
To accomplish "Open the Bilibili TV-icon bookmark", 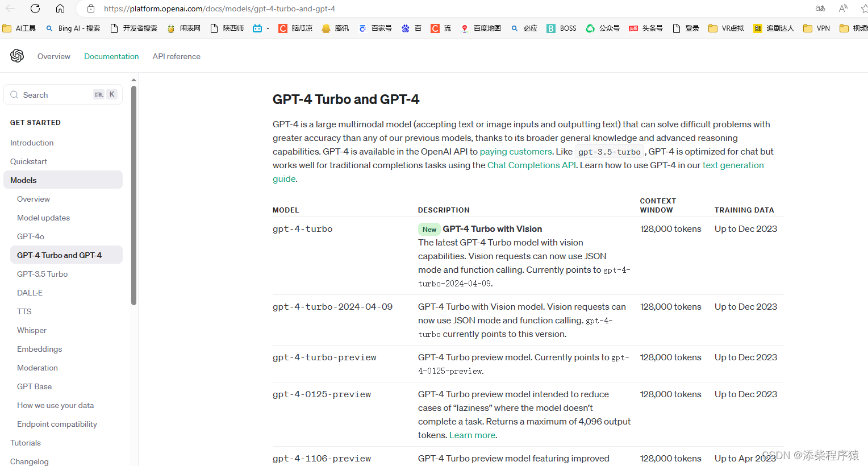I will tap(261, 28).
